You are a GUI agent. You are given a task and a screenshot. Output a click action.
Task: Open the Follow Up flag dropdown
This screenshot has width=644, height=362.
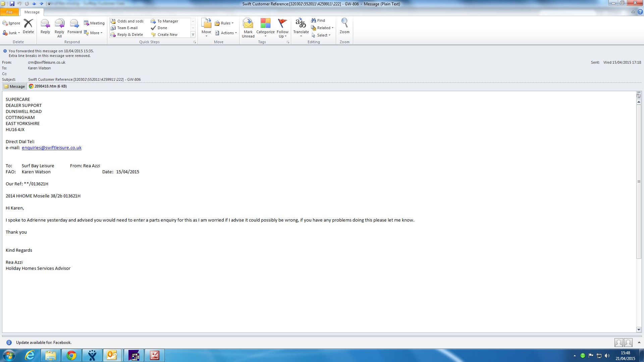282,27
